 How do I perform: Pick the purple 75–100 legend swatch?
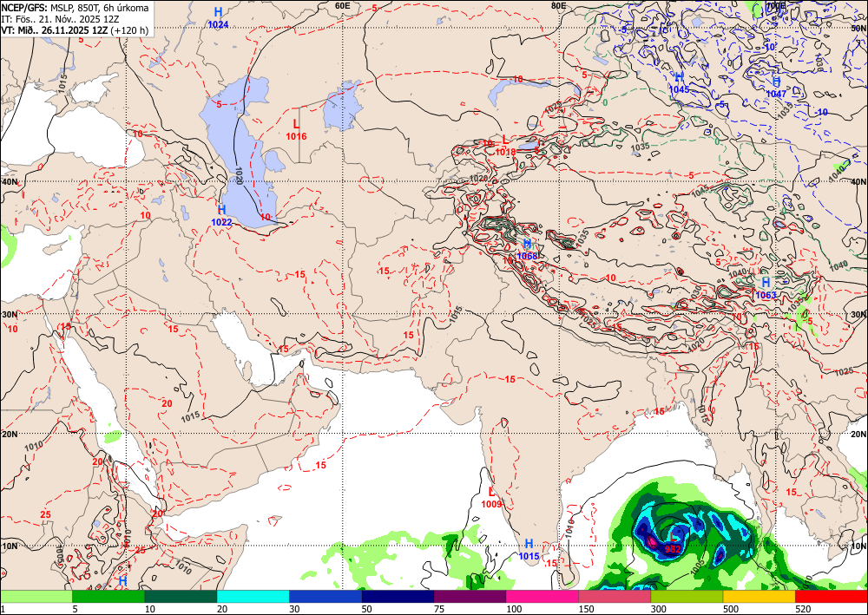[470, 597]
